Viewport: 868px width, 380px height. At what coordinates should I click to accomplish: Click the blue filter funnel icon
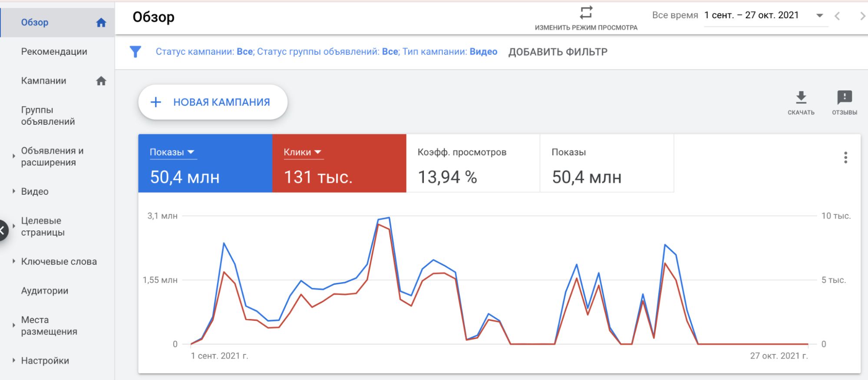[x=135, y=52]
